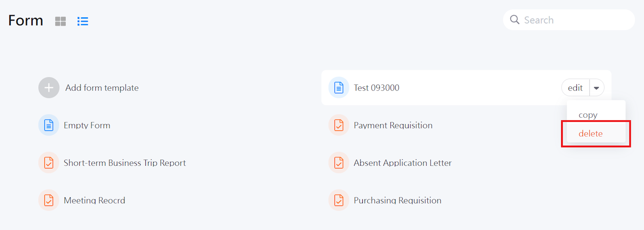
Task: Click the Purchasing Requisition form icon
Action: (339, 200)
